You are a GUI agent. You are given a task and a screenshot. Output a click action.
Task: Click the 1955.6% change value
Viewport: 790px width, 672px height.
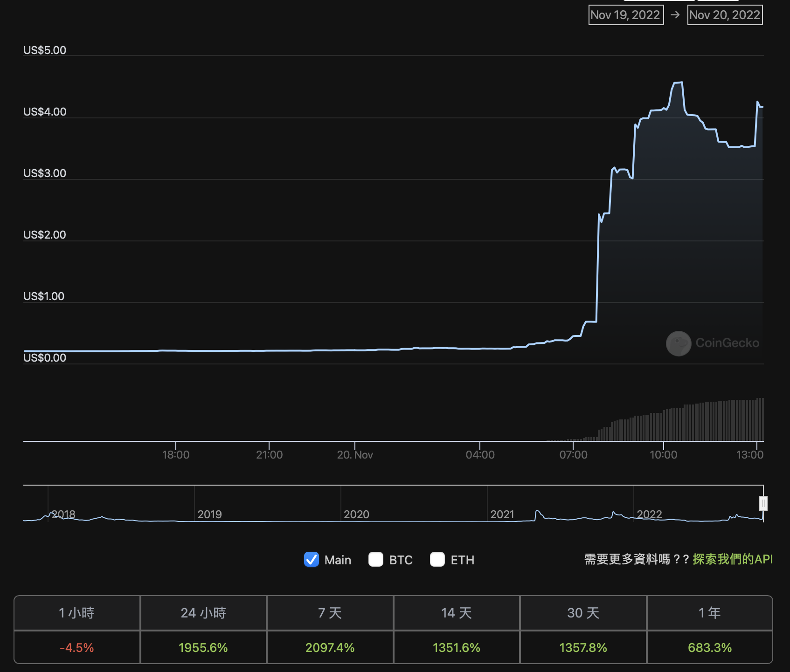pos(203,647)
